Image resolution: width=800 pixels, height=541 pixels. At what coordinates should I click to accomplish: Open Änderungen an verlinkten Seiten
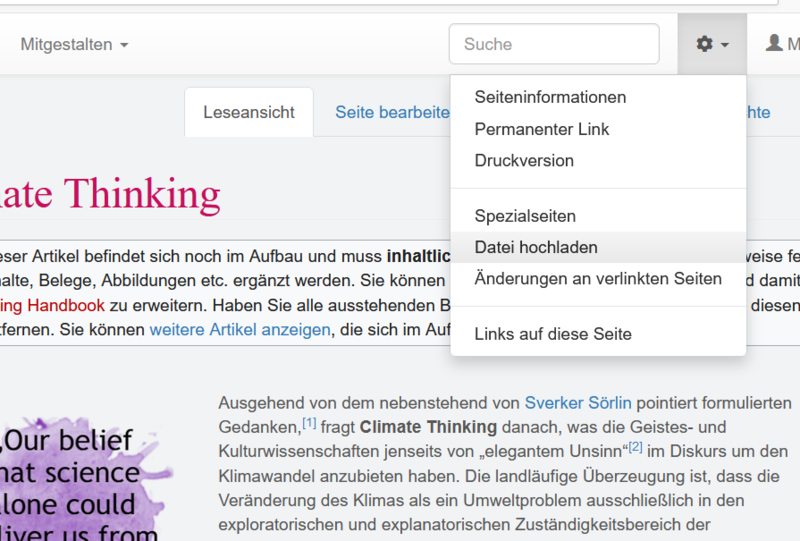(598, 279)
